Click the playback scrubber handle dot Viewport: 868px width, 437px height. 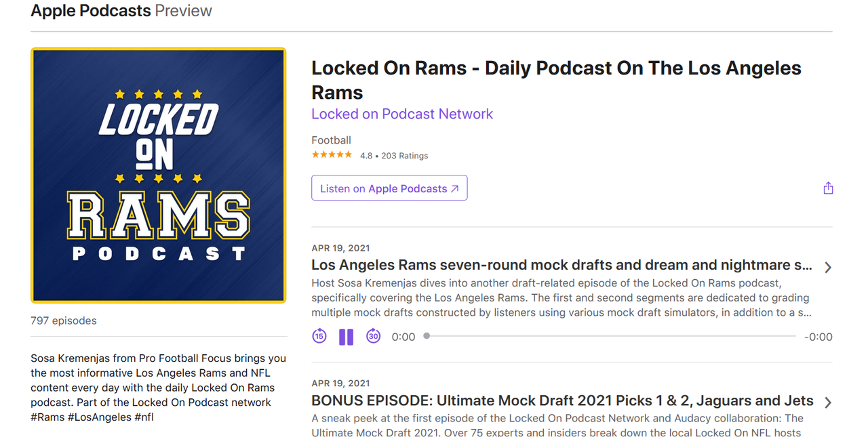pyautogui.click(x=427, y=335)
